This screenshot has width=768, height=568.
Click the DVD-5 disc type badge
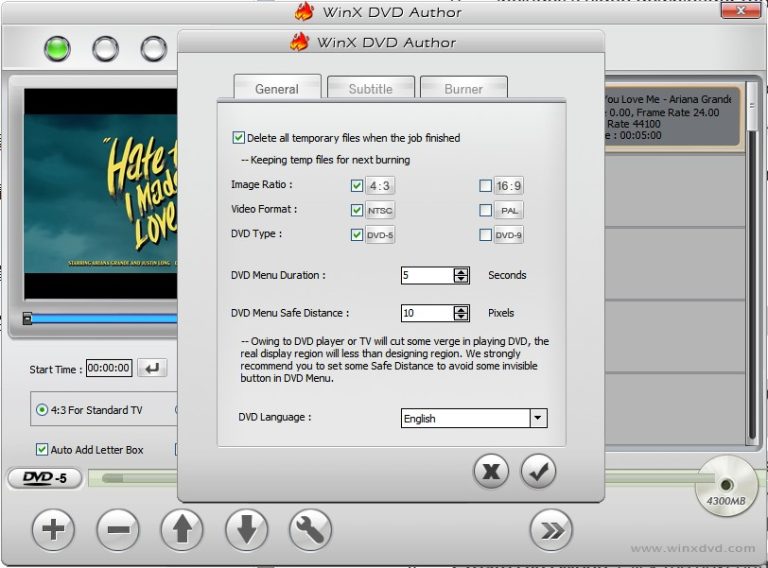point(45,478)
